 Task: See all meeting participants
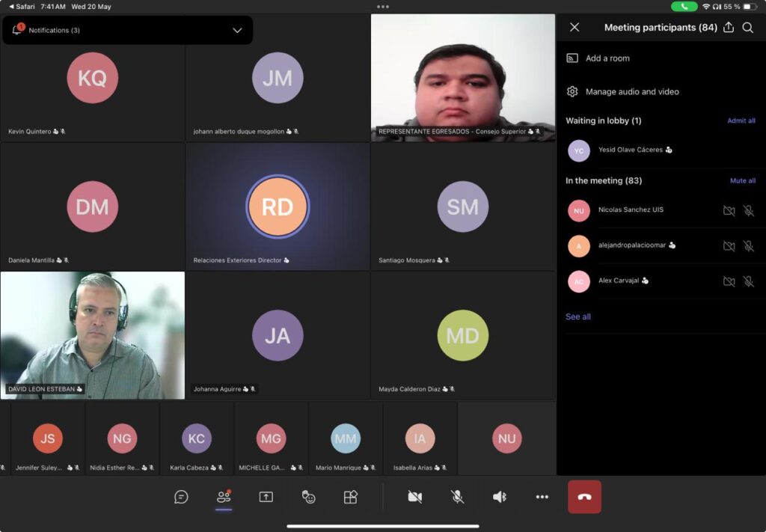[x=578, y=317]
